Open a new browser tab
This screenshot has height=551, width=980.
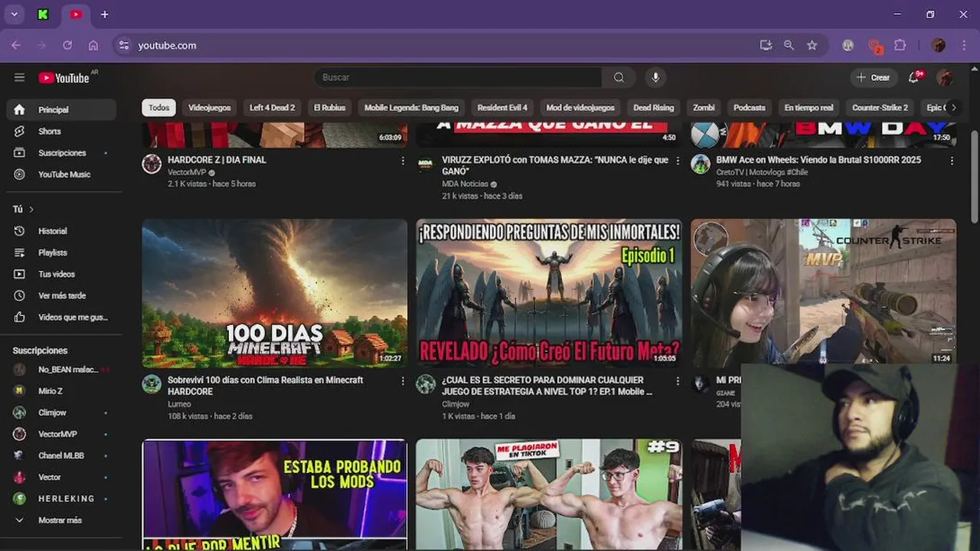(x=104, y=14)
